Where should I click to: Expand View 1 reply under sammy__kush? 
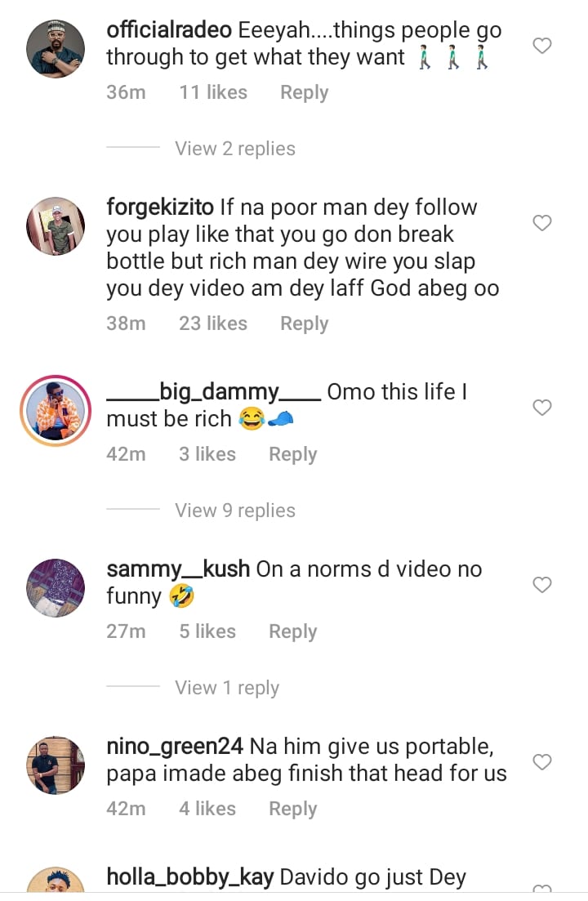227,688
